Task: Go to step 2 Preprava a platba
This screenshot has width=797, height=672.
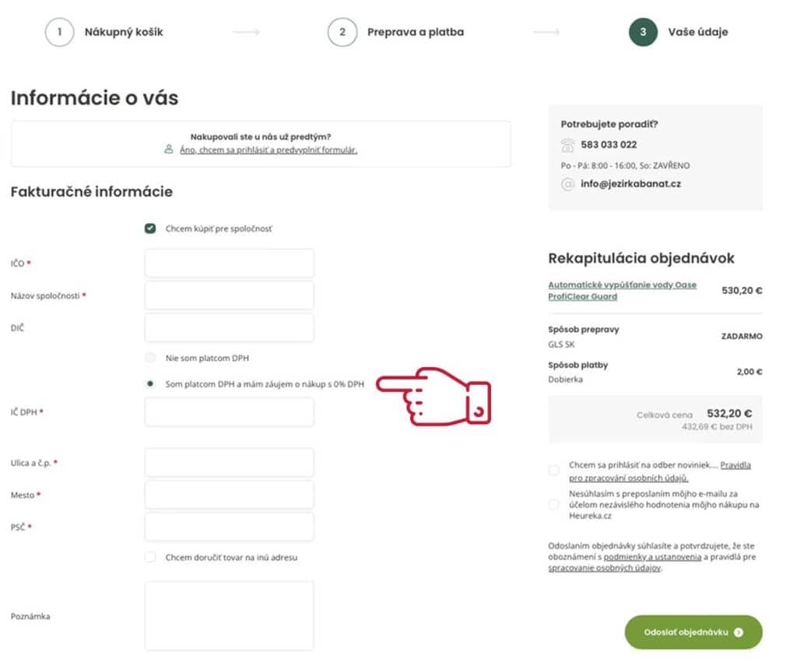Action: 396,33
